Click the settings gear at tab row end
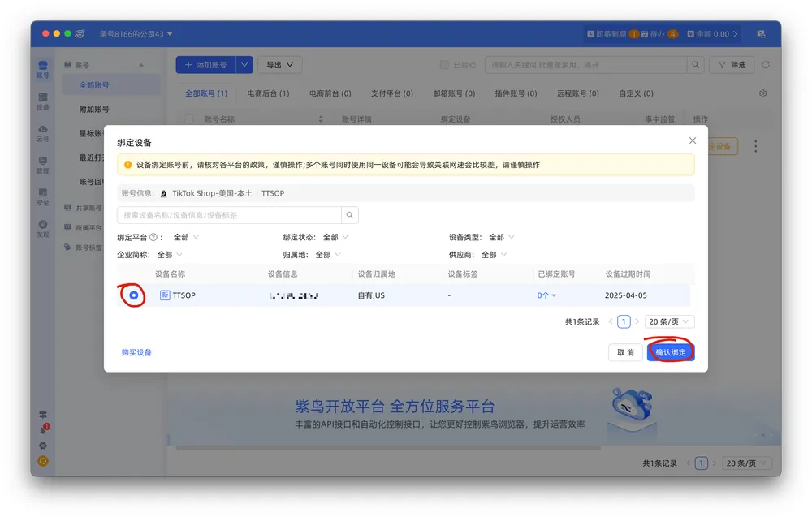812x517 pixels. (762, 93)
